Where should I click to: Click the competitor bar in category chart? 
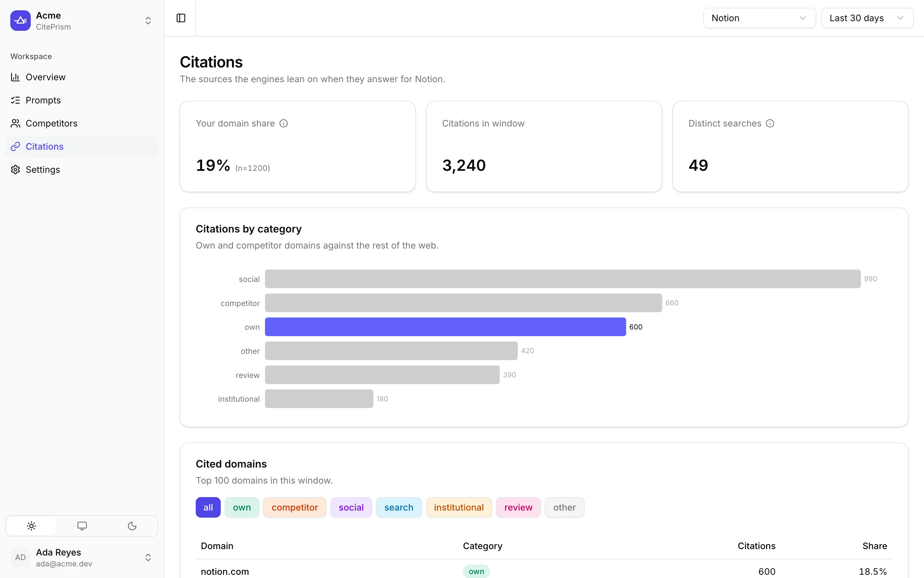pyautogui.click(x=464, y=303)
